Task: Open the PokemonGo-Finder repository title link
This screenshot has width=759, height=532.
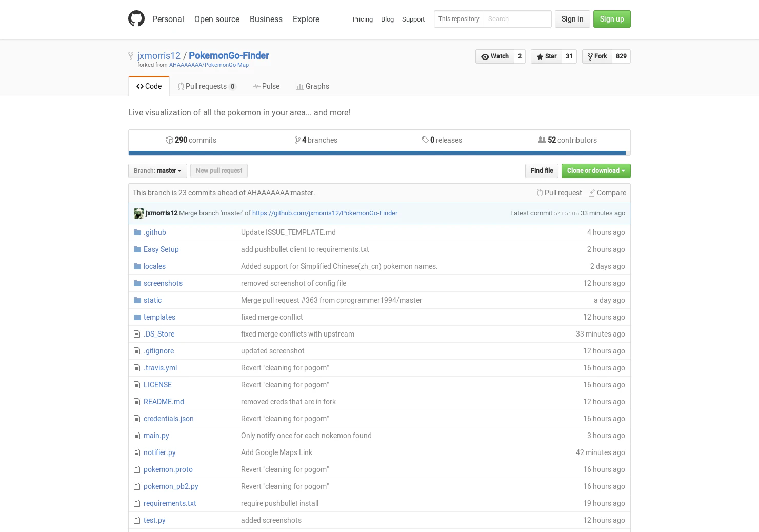Action: pos(229,55)
